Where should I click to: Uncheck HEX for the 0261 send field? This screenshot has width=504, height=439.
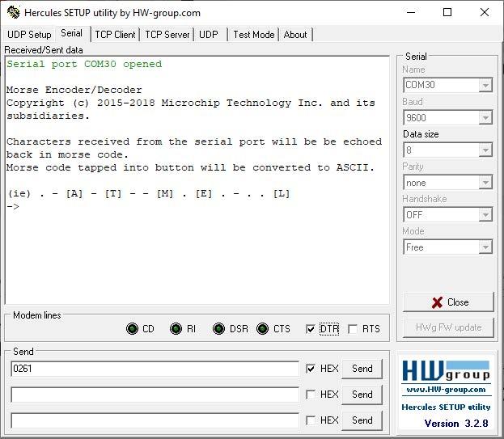click(311, 369)
